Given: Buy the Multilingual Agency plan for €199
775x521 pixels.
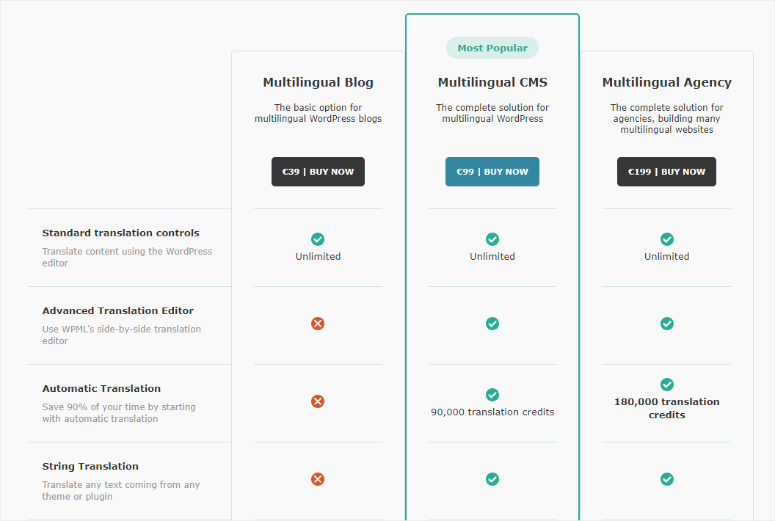Looking at the screenshot, I should pos(666,172).
